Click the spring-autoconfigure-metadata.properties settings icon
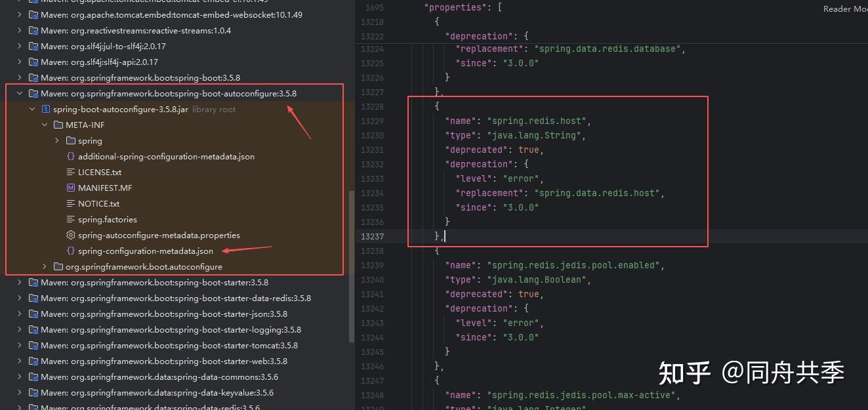Viewport: 868px width, 410px height. (70, 235)
